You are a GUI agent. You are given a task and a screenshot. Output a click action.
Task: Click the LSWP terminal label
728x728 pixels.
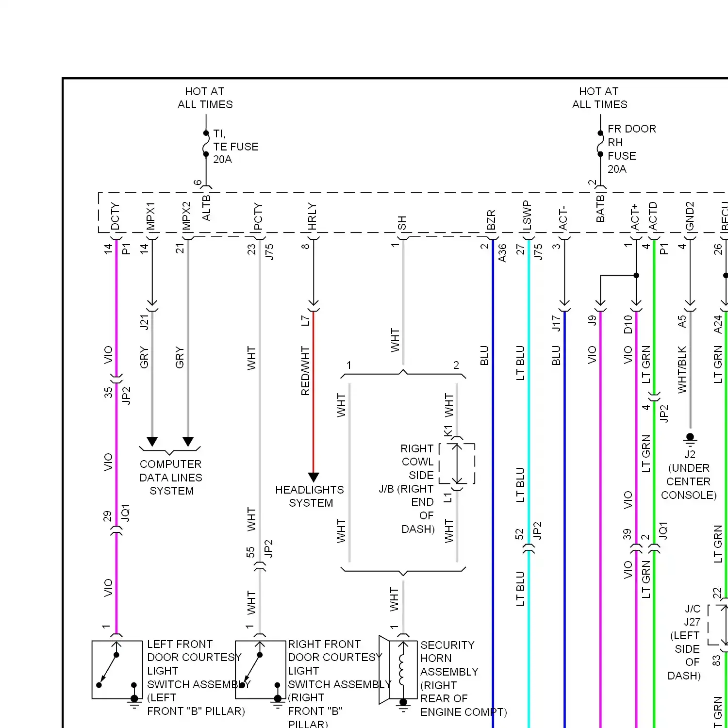tap(527, 215)
